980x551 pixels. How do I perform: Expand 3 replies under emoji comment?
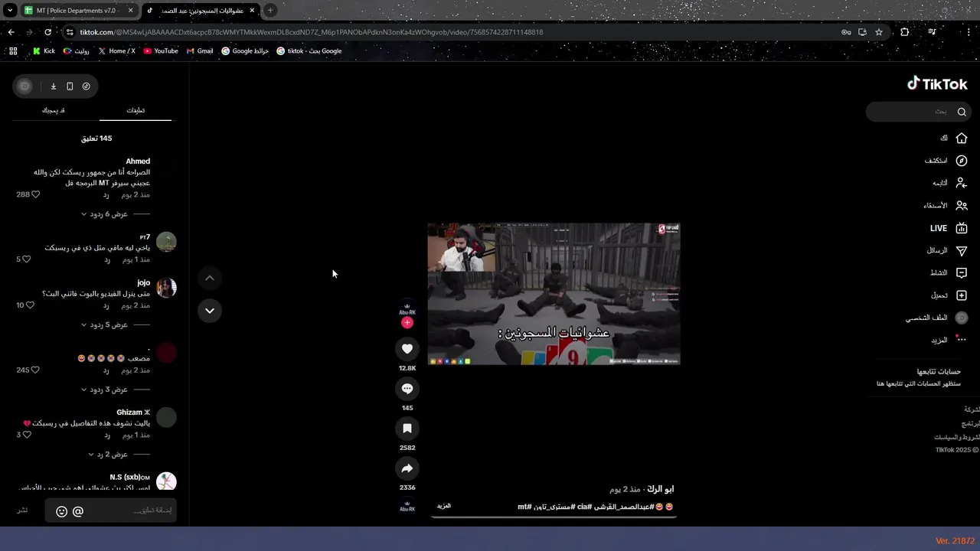point(104,390)
